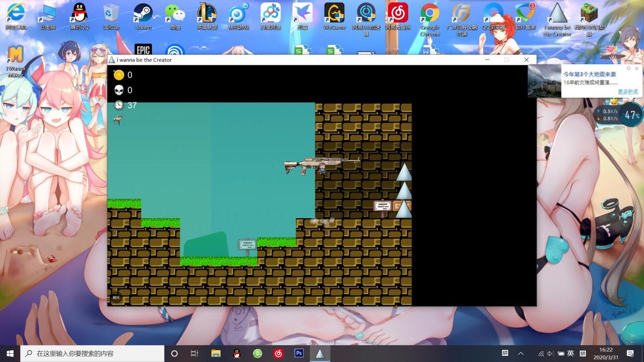Click the clock timer icon in game

(x=119, y=105)
